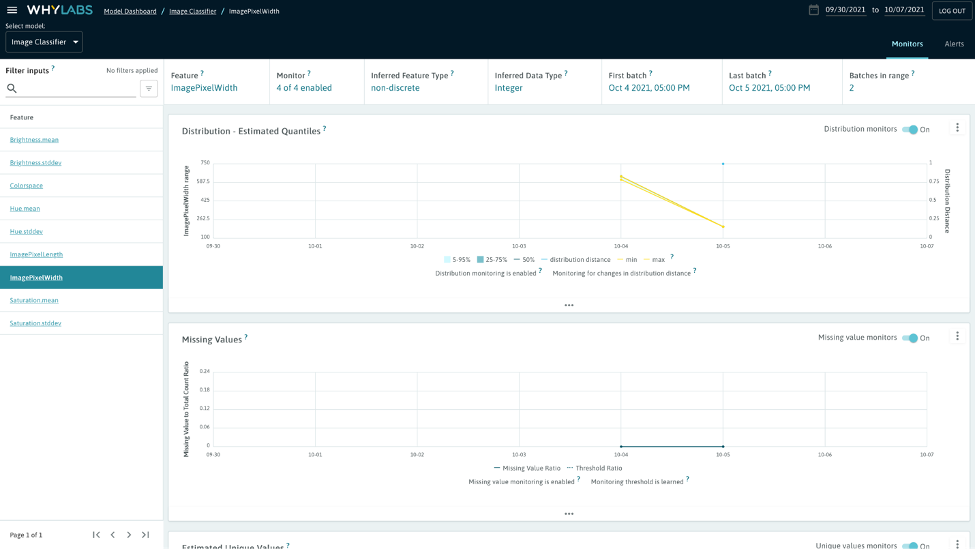Click the LOG OUT button

click(952, 11)
